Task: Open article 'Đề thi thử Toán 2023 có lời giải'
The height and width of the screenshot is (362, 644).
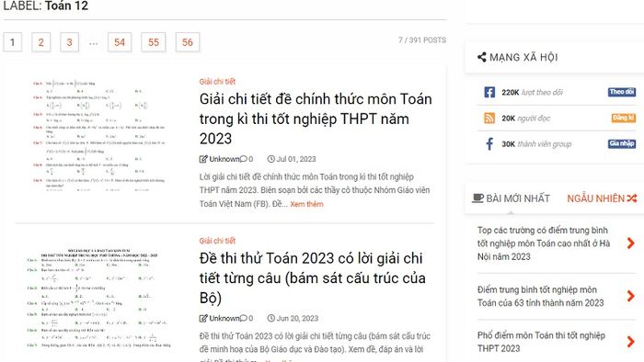Action: point(312,278)
